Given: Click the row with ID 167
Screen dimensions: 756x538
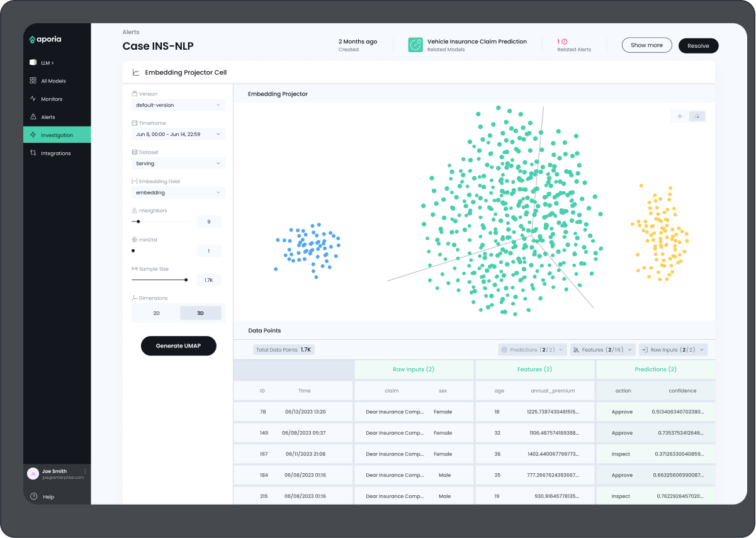Looking at the screenshot, I should (x=474, y=454).
